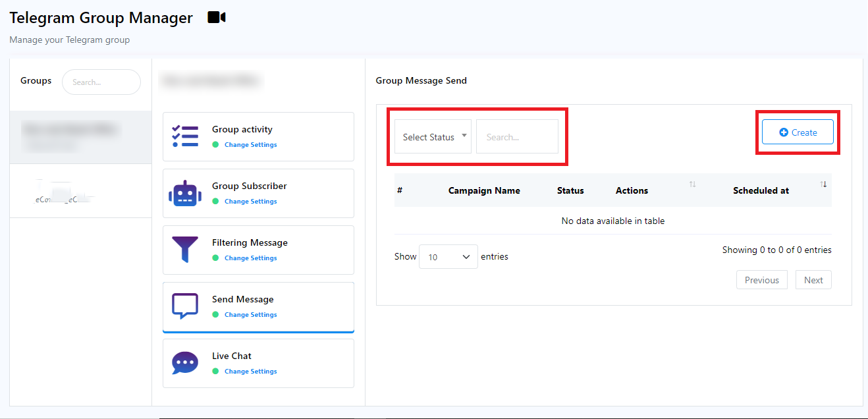Click the Group Subscriber robot icon
This screenshot has height=419, width=868.
(185, 193)
